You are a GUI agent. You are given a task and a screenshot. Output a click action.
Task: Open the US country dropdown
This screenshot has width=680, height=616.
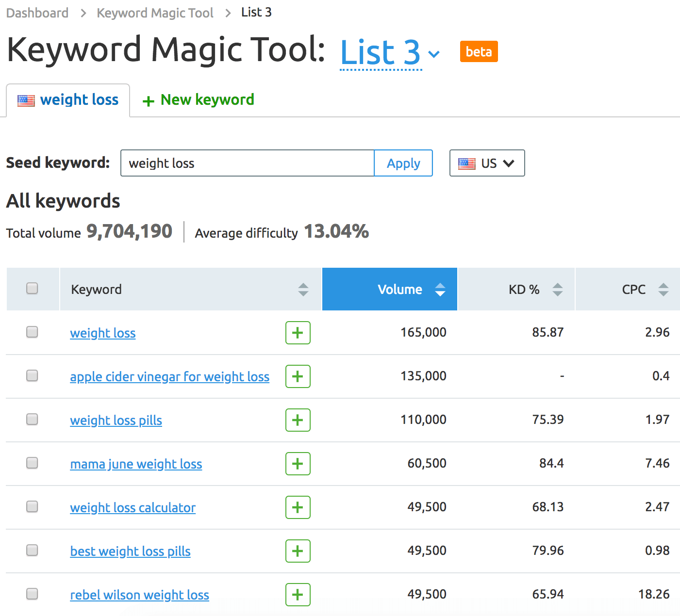click(x=487, y=163)
